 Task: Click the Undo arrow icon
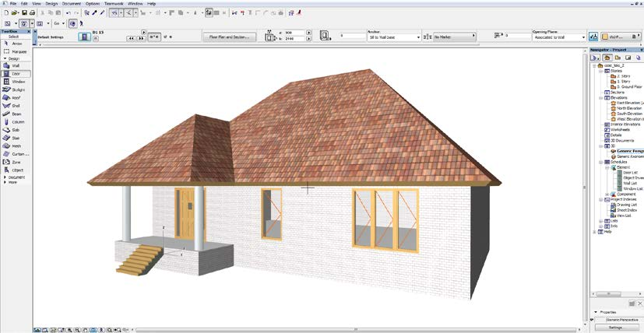point(69,13)
